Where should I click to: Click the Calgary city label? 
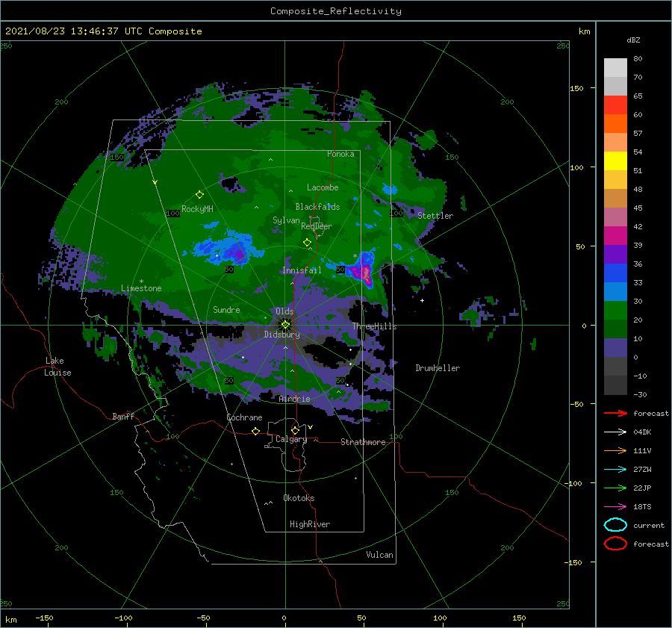tap(291, 439)
